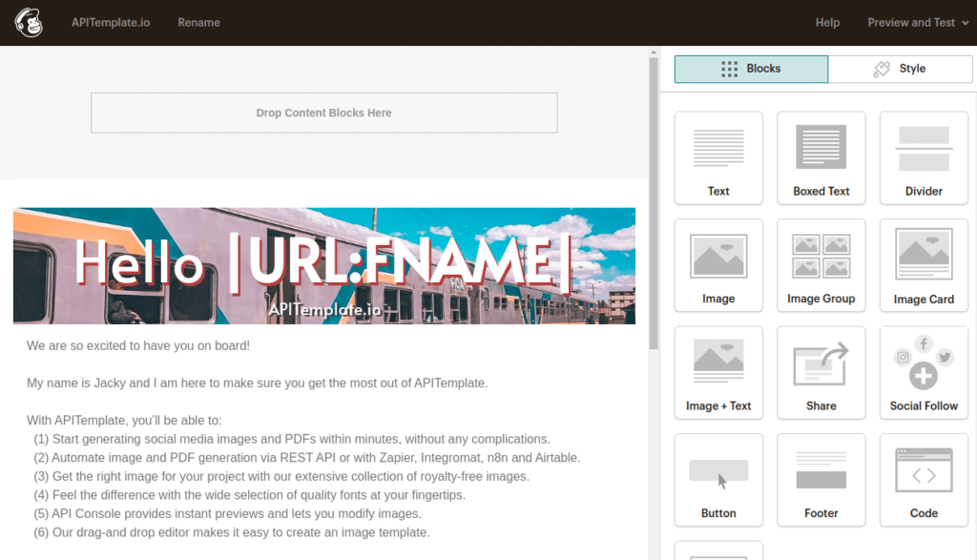Open the APITemplate.io link

pyautogui.click(x=111, y=22)
